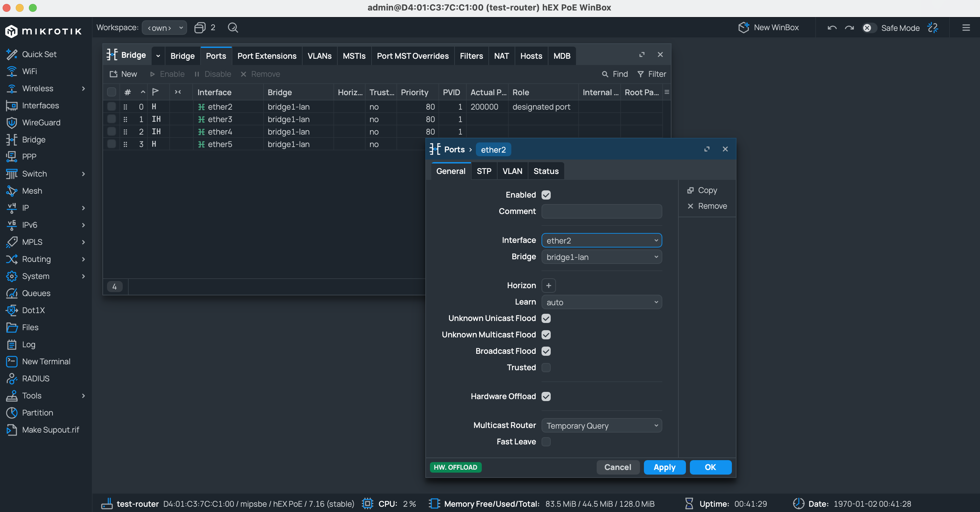The image size is (980, 512).
Task: Click the Cancel button
Action: pos(617,467)
